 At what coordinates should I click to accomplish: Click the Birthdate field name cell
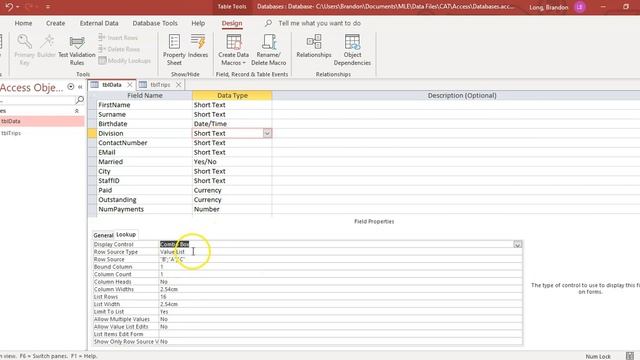144,124
